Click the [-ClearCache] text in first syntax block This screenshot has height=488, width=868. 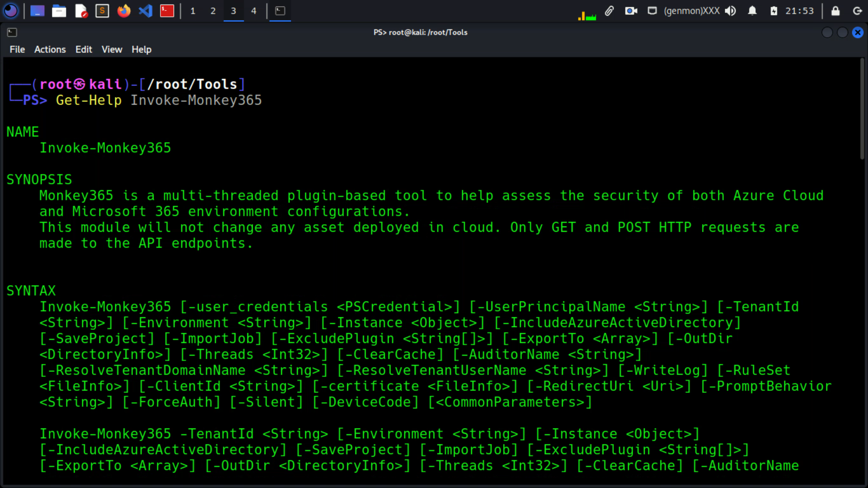click(391, 354)
